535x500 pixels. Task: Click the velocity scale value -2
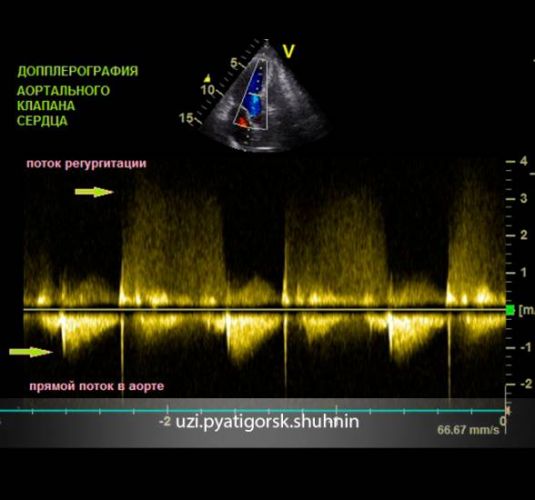click(x=526, y=384)
